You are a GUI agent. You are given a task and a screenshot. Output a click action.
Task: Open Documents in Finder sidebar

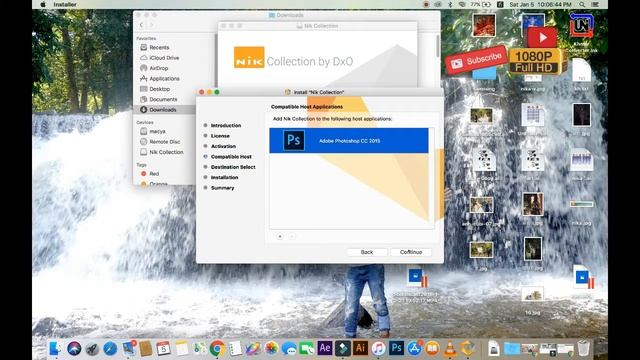[x=163, y=99]
